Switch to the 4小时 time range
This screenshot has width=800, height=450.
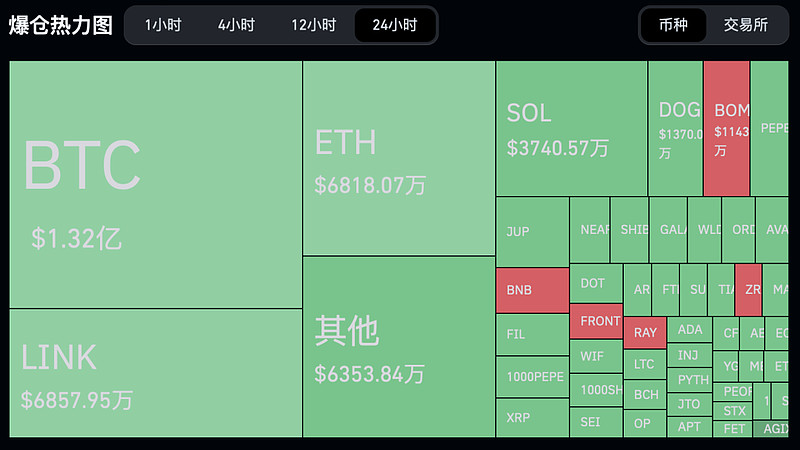point(236,25)
